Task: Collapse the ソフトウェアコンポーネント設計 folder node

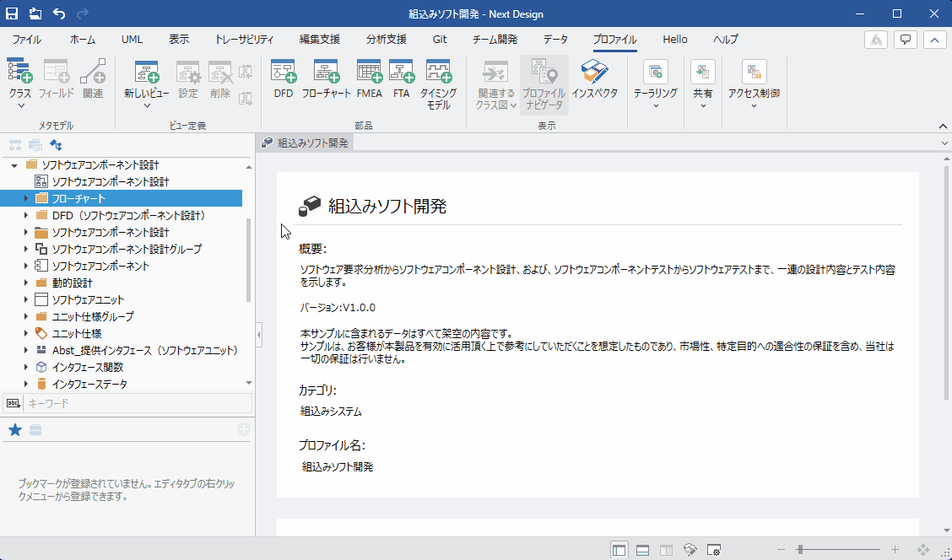Action: click(14, 165)
